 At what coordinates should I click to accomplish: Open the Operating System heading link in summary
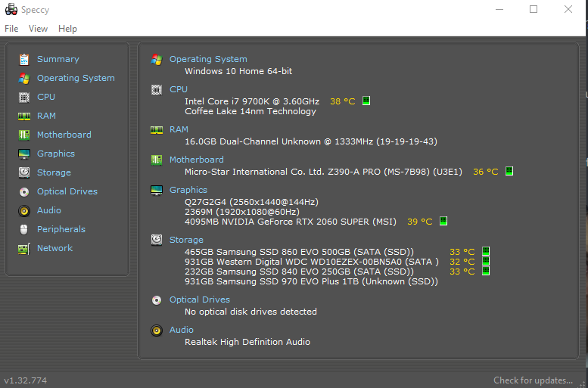point(208,59)
